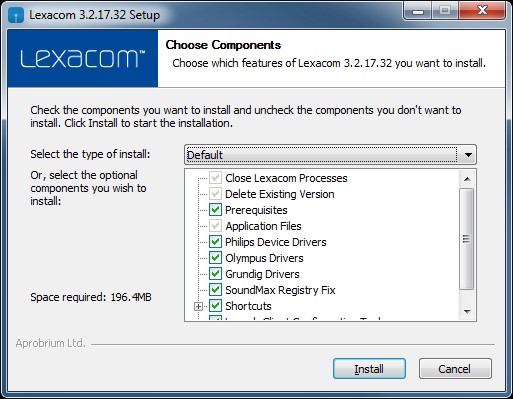Open the install type dropdown arrow
This screenshot has width=513, height=399.
pyautogui.click(x=468, y=155)
